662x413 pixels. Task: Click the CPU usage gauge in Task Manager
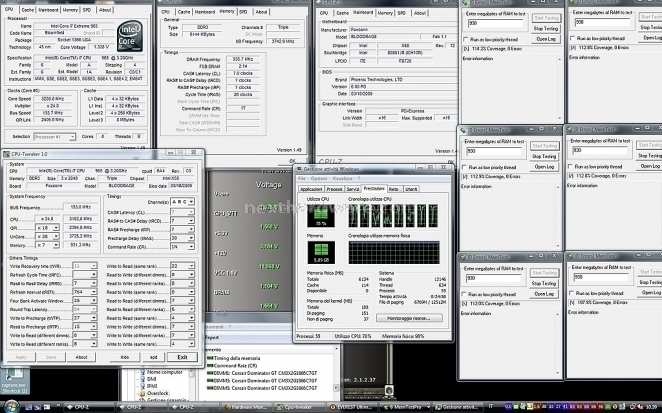point(321,216)
